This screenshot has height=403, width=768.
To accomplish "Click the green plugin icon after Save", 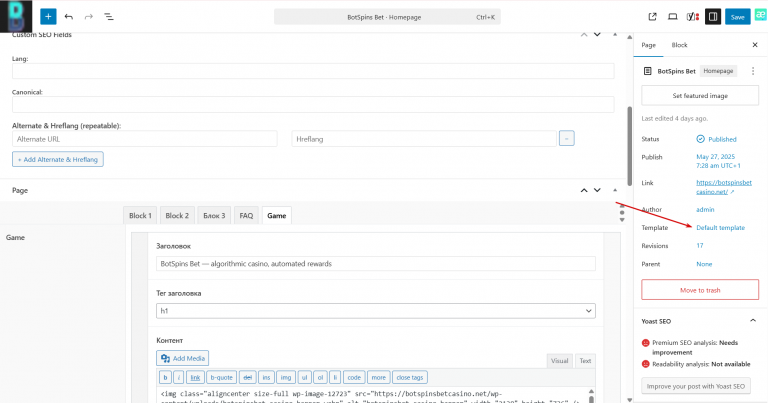I will tap(760, 15).
